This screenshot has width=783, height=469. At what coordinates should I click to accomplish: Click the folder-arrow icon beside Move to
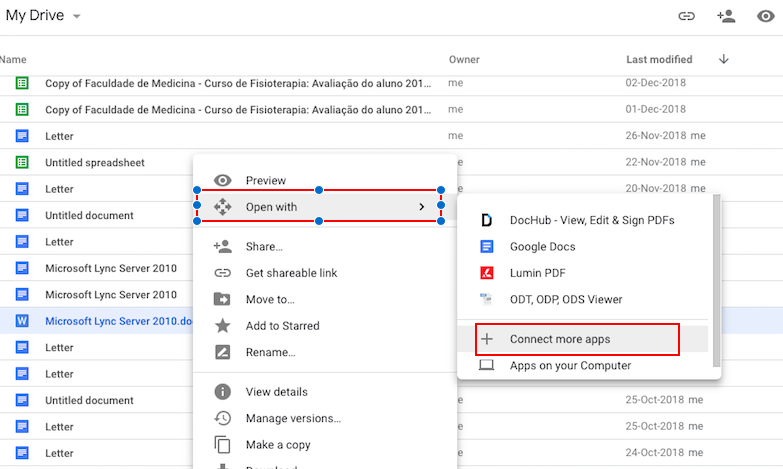pos(222,299)
